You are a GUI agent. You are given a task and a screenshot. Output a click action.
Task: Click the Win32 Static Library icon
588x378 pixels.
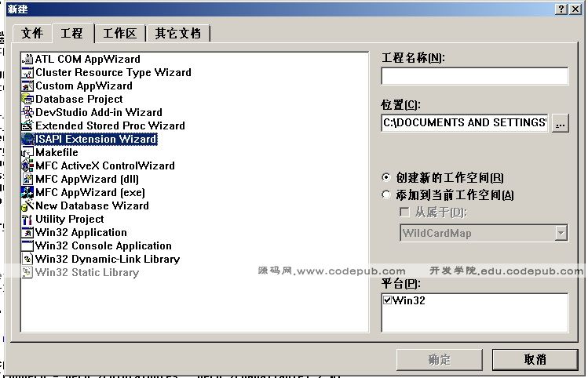pyautogui.click(x=27, y=272)
